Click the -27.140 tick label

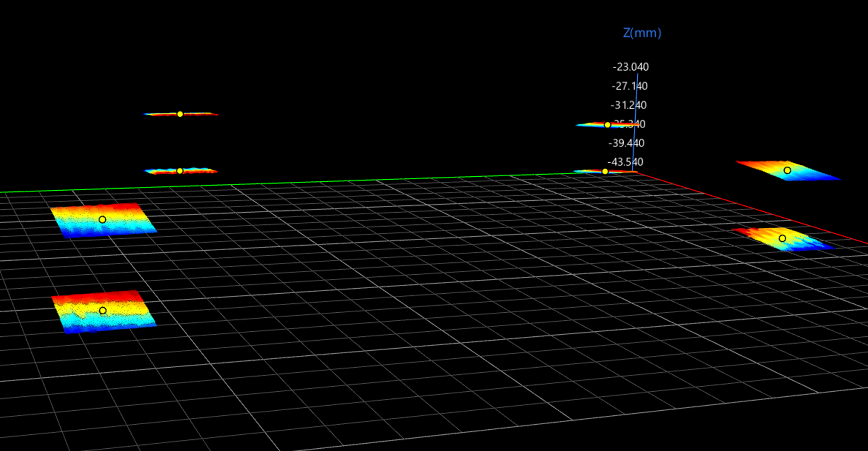629,86
